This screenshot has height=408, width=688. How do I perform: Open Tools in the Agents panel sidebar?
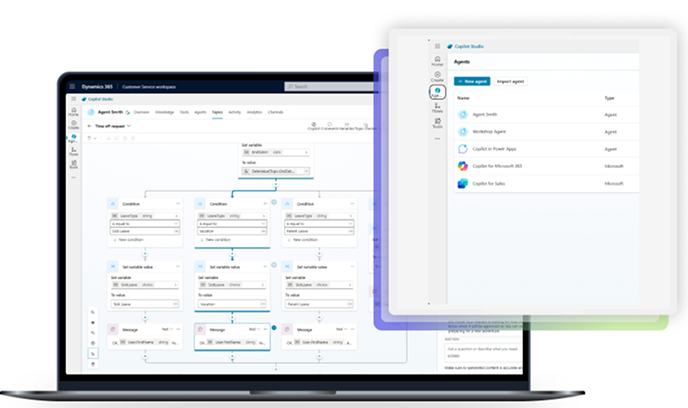[x=437, y=123]
